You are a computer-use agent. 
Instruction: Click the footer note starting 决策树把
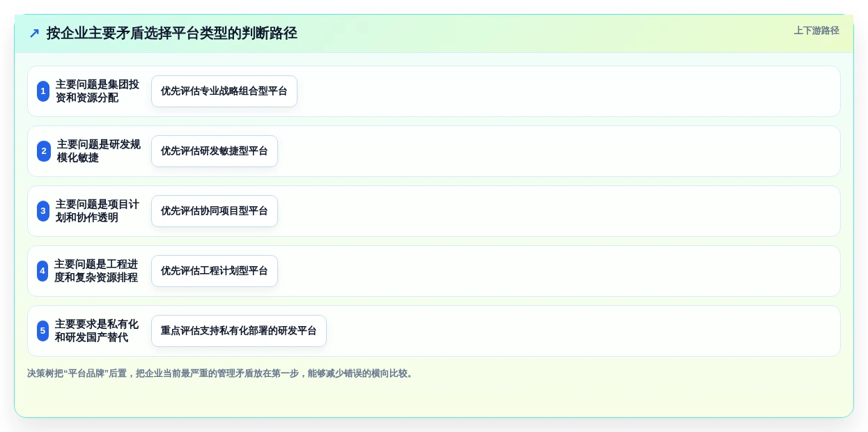click(222, 373)
